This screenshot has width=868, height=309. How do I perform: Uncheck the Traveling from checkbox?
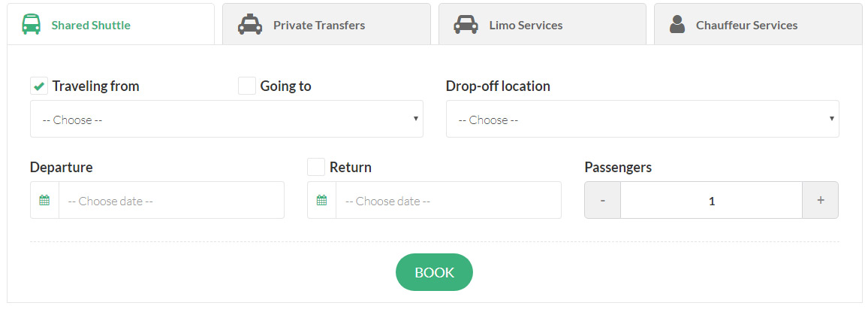tap(39, 86)
